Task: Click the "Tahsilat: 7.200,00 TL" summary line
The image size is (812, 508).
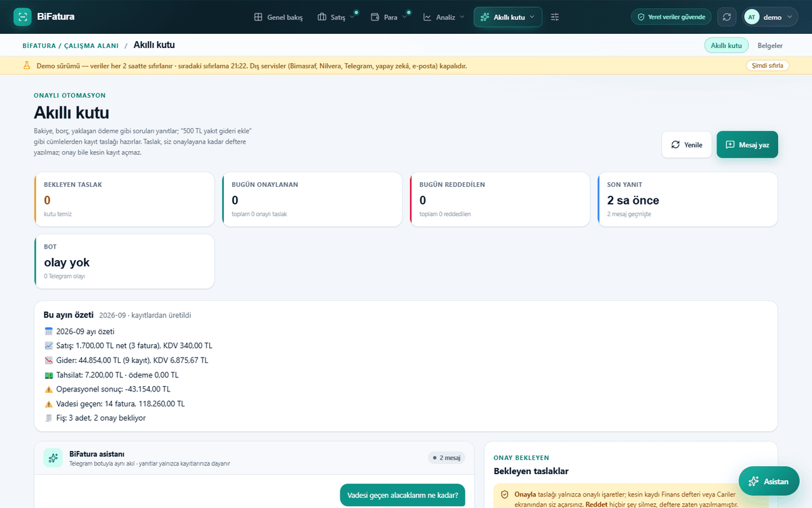Action: click(x=111, y=375)
